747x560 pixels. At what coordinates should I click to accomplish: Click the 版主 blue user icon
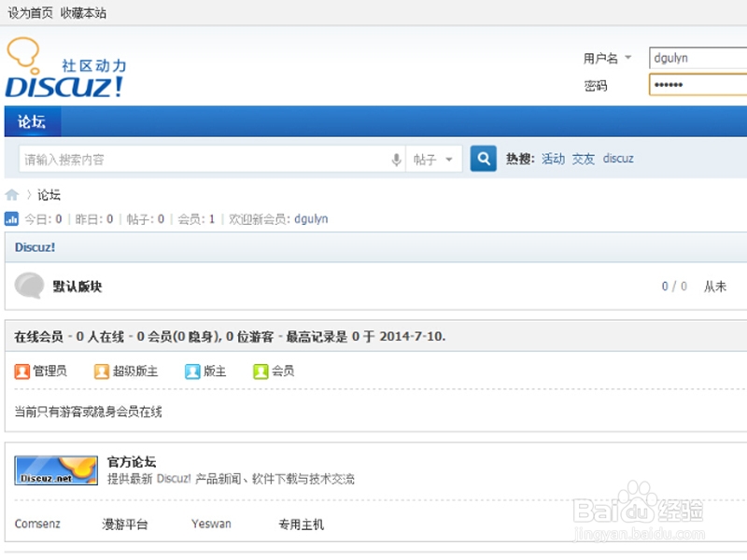tap(192, 371)
